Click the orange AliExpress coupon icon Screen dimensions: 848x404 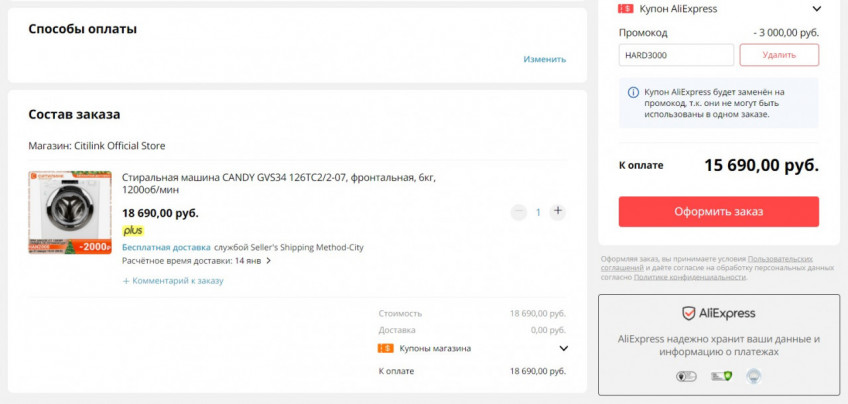point(626,9)
